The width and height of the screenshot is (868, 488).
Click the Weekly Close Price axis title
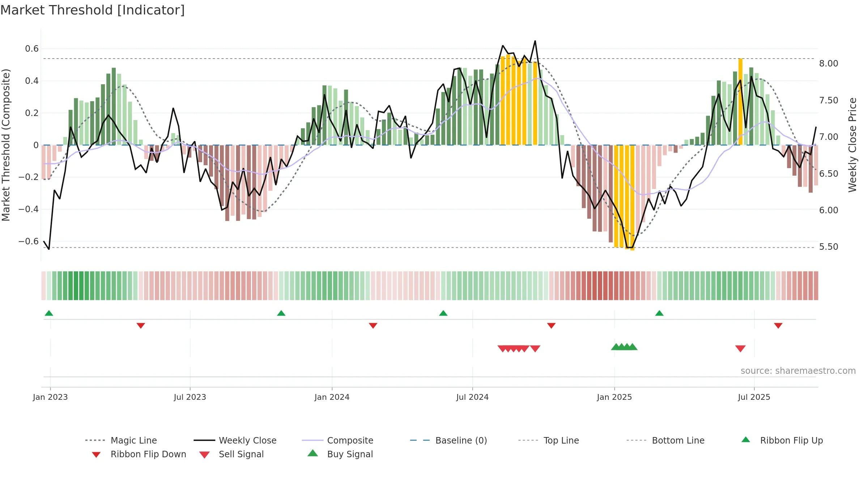click(852, 145)
